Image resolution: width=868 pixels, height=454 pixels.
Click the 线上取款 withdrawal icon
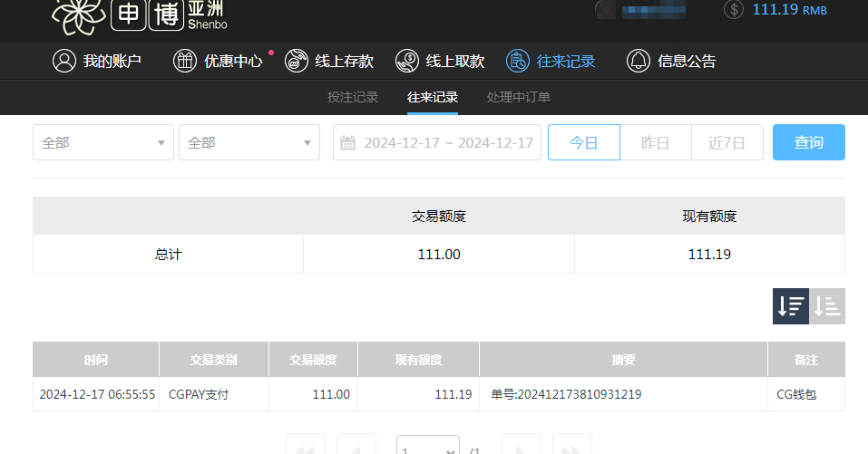pyautogui.click(x=407, y=61)
